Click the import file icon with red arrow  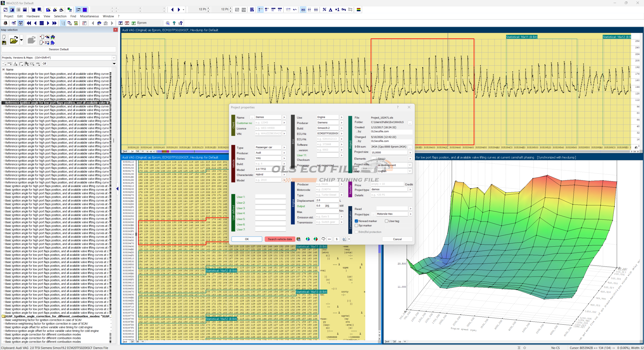click(42, 37)
